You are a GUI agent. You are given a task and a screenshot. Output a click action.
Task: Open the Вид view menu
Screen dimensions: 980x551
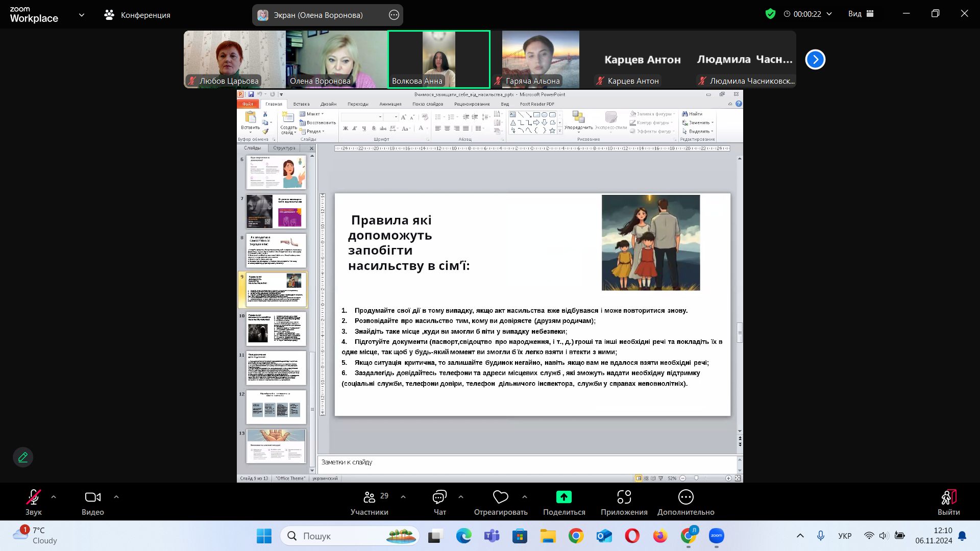point(861,14)
